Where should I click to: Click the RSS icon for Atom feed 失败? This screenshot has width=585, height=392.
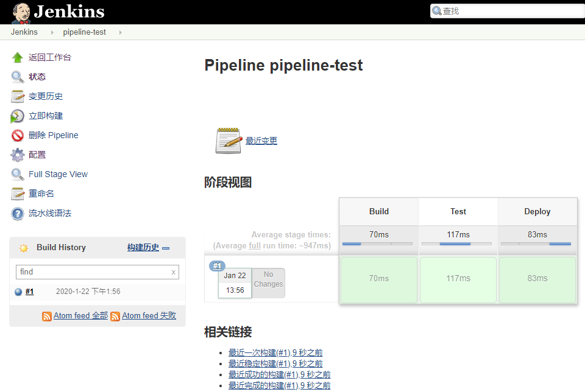coord(115,317)
